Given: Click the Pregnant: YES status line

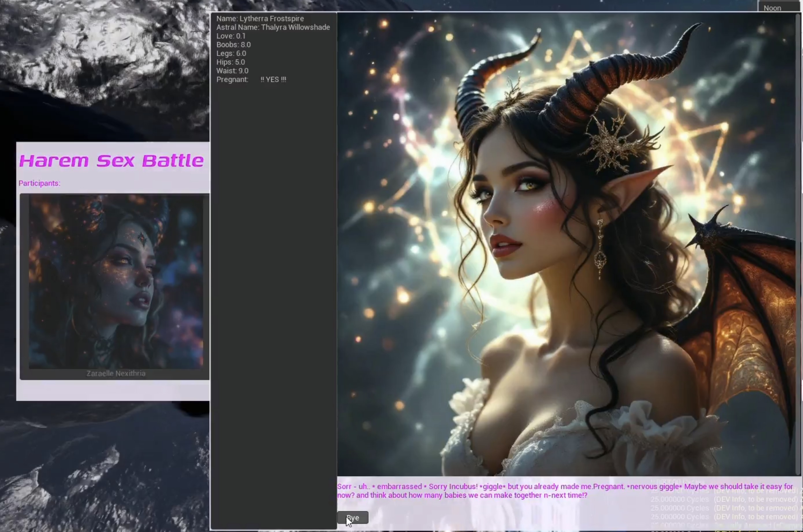Looking at the screenshot, I should (x=251, y=79).
